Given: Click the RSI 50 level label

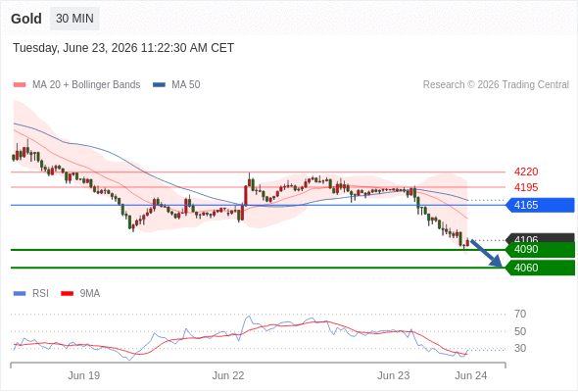Looking at the screenshot, I should coord(520,331).
